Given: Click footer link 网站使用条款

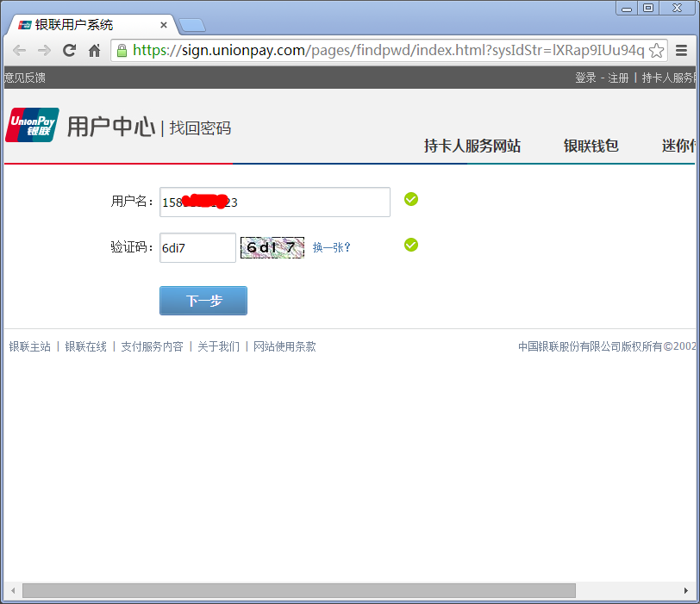Looking at the screenshot, I should 284,346.
